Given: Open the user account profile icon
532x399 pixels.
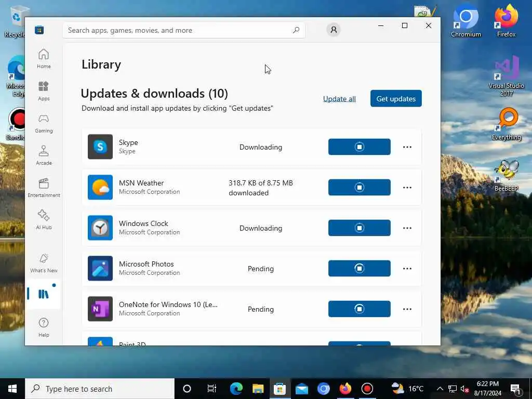Looking at the screenshot, I should (334, 30).
